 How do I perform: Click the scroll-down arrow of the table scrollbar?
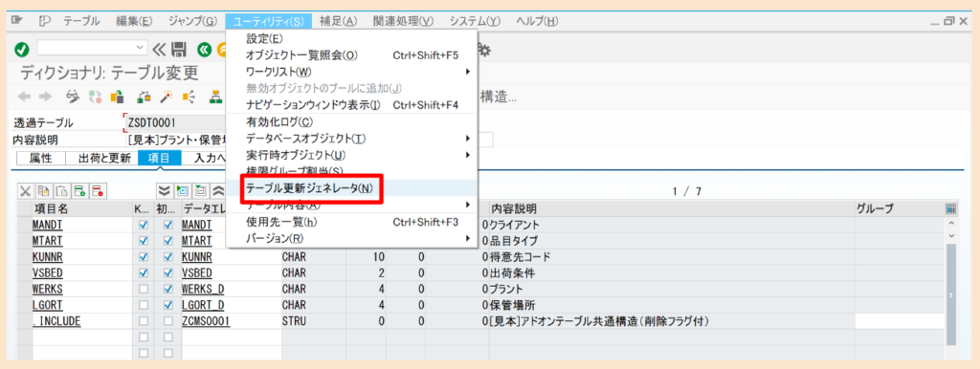(x=951, y=236)
